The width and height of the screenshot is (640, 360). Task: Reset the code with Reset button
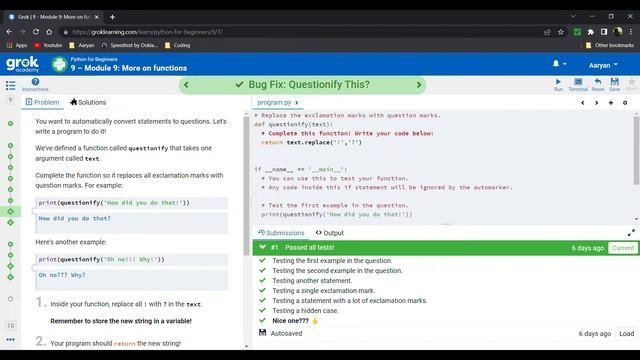coord(598,84)
